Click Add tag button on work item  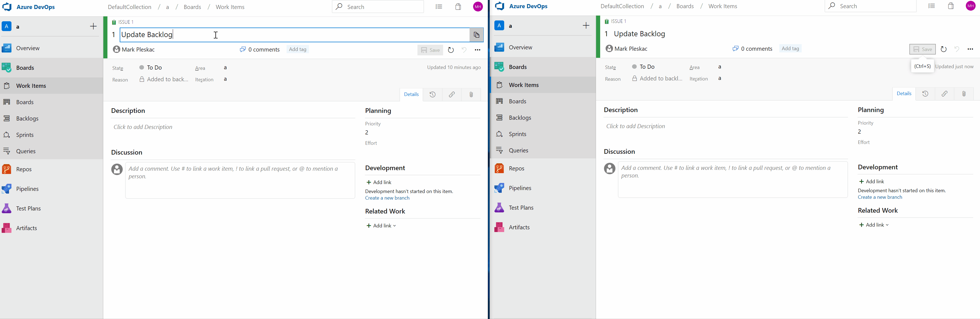click(297, 49)
